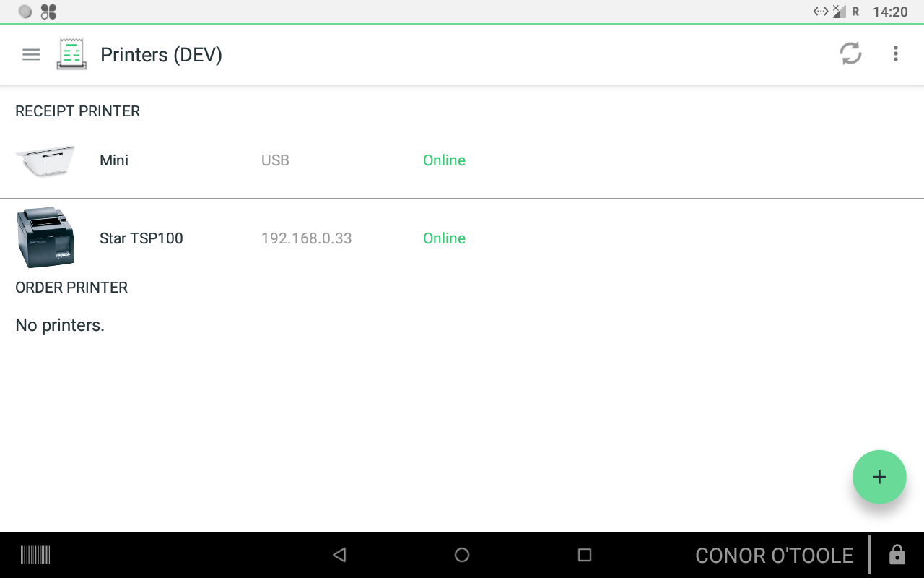Open the Mini receipt printer entry

462,160
